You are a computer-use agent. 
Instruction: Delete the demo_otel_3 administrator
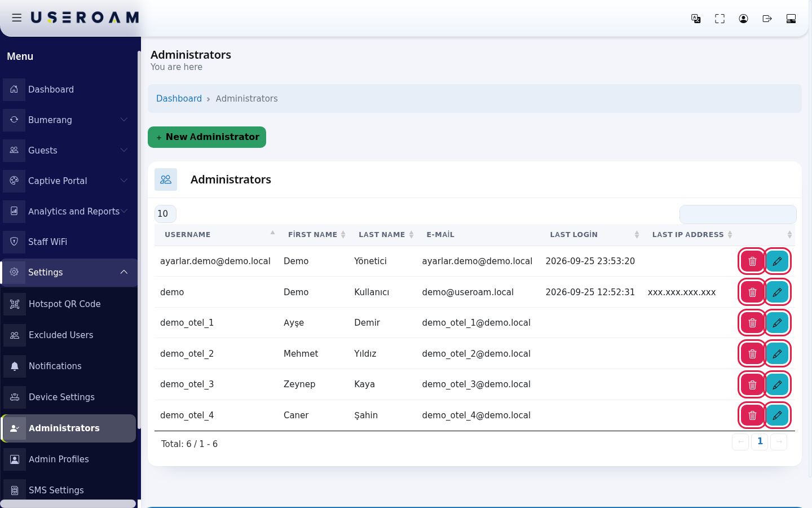click(x=752, y=384)
